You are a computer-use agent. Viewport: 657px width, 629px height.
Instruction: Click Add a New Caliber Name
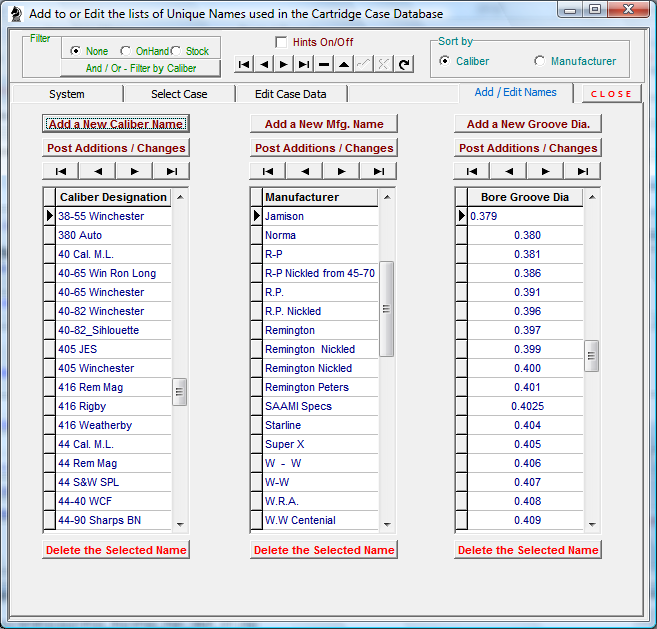click(x=116, y=124)
